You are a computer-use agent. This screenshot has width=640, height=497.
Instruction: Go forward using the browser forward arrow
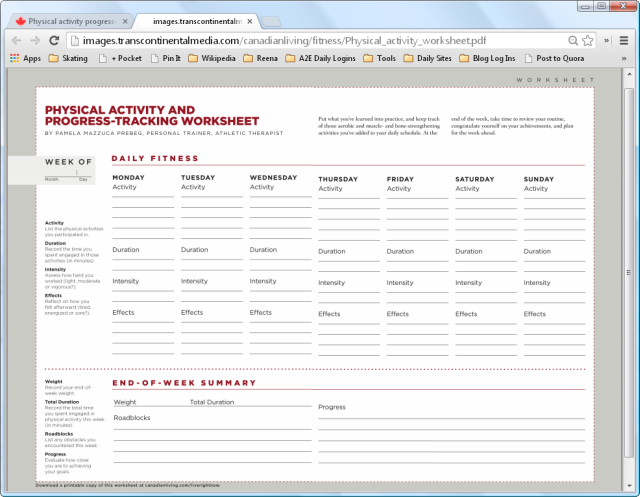pyautogui.click(x=35, y=40)
